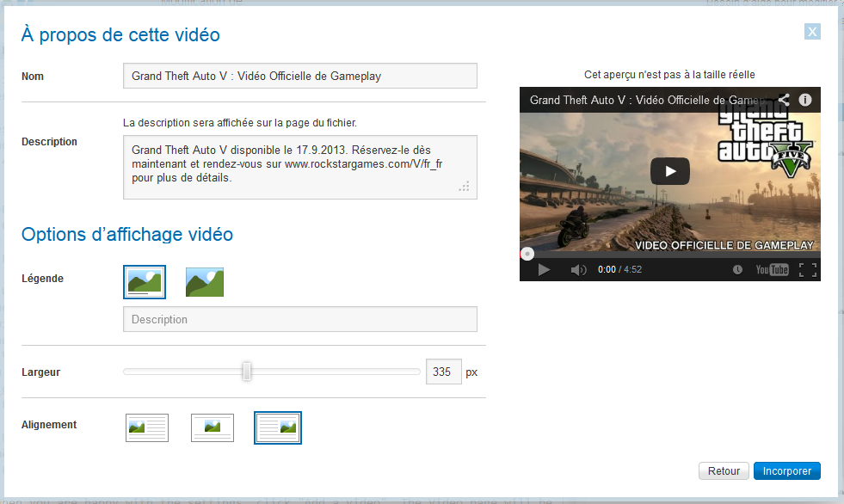Viewport: 844px width, 504px height.
Task: Click the video progress scrubber dot
Action: pos(527,254)
